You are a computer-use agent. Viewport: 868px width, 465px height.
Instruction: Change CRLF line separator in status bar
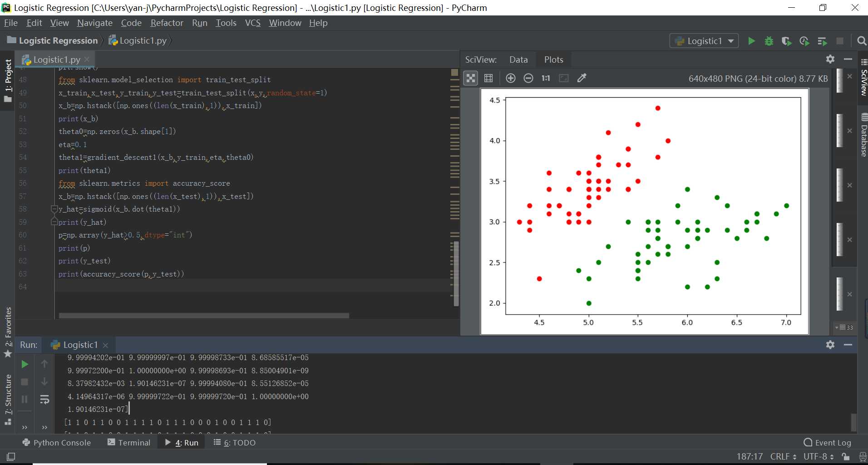coord(783,456)
